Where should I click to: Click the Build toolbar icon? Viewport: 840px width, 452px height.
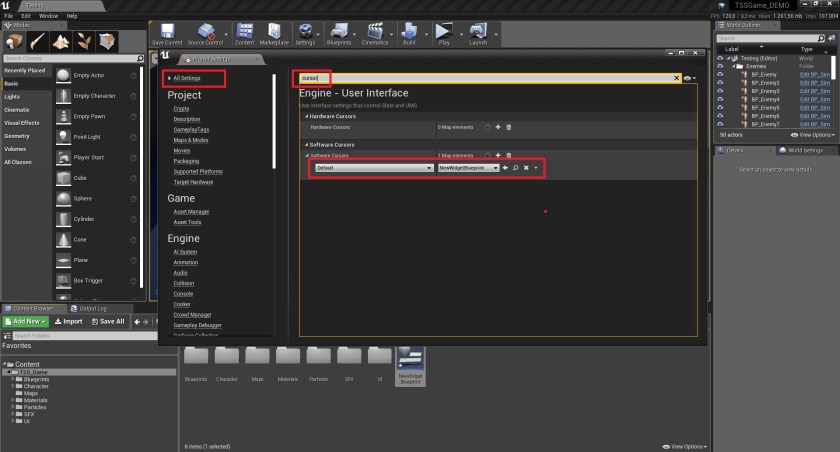(409, 34)
